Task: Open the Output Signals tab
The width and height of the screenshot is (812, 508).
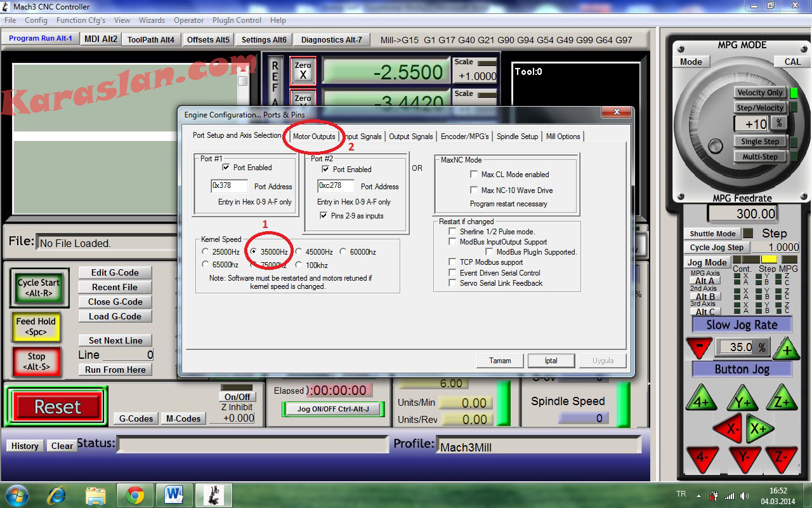Action: (411, 137)
